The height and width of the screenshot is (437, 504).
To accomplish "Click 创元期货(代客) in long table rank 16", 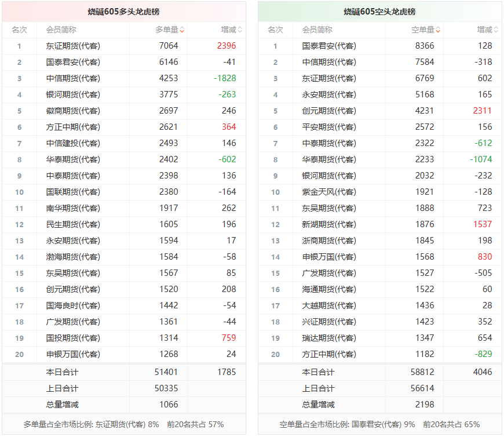I will point(73,289).
